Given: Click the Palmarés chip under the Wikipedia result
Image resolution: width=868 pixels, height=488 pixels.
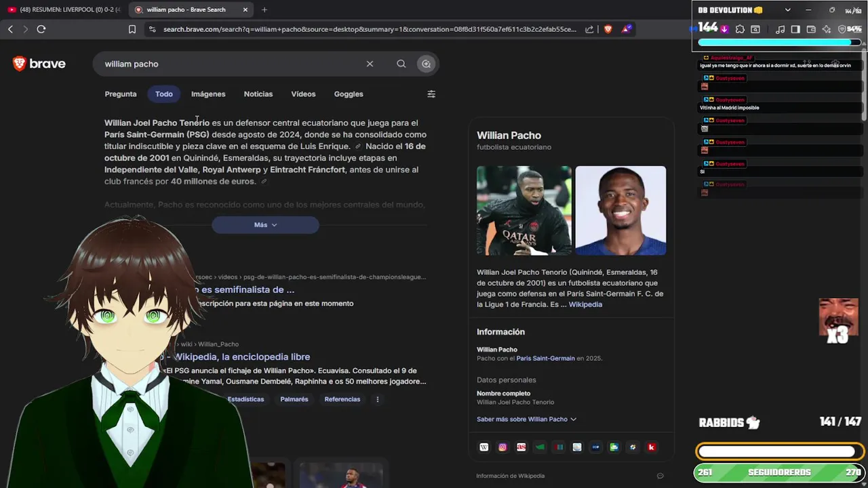Looking at the screenshot, I should [294, 399].
